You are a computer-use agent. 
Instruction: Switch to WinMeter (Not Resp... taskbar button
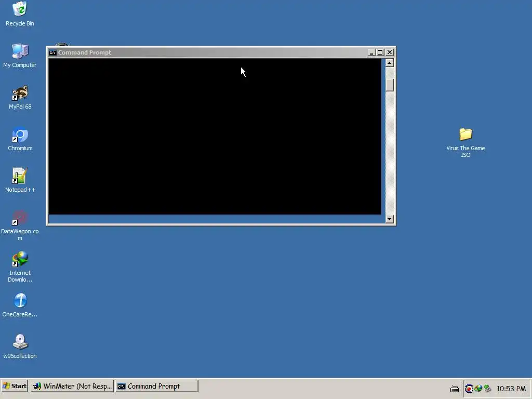coord(72,386)
